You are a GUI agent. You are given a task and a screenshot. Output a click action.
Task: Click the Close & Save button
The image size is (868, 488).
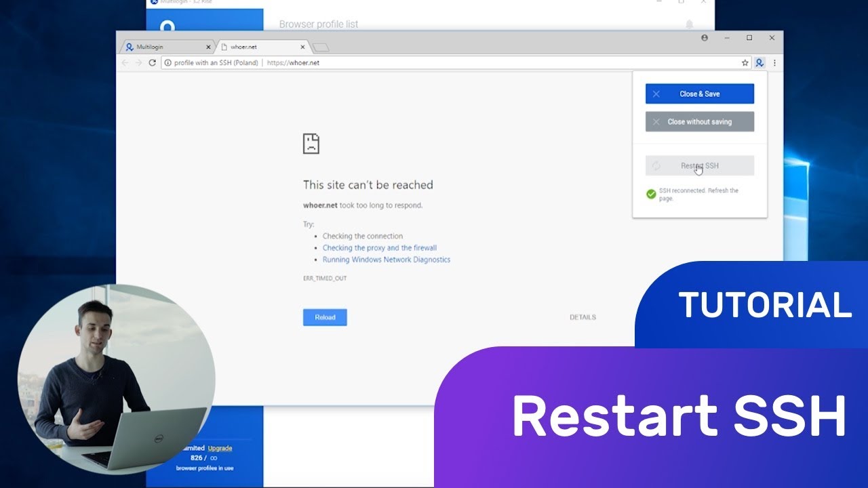click(699, 94)
